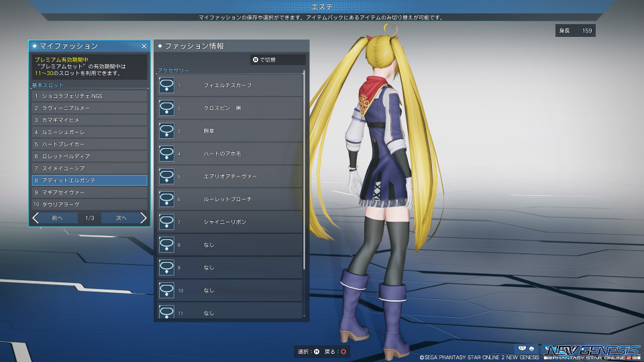The height and width of the screenshot is (362, 644).
Task: Click the accessory icon beside フィエルテスカーフ
Action: click(166, 85)
